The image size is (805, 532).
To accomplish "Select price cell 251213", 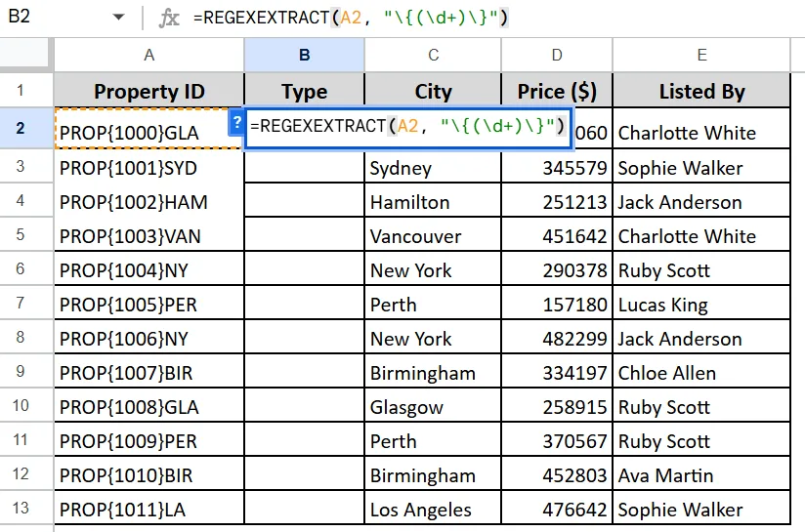I will pos(557,200).
